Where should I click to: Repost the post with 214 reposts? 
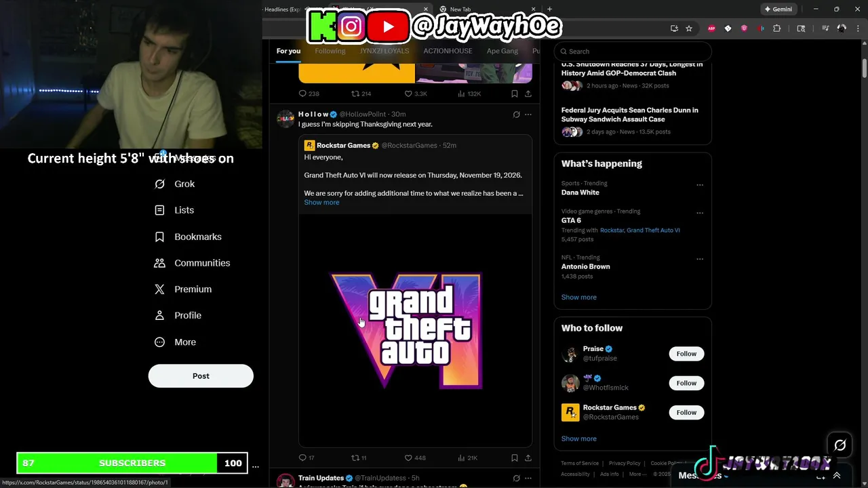tap(361, 94)
